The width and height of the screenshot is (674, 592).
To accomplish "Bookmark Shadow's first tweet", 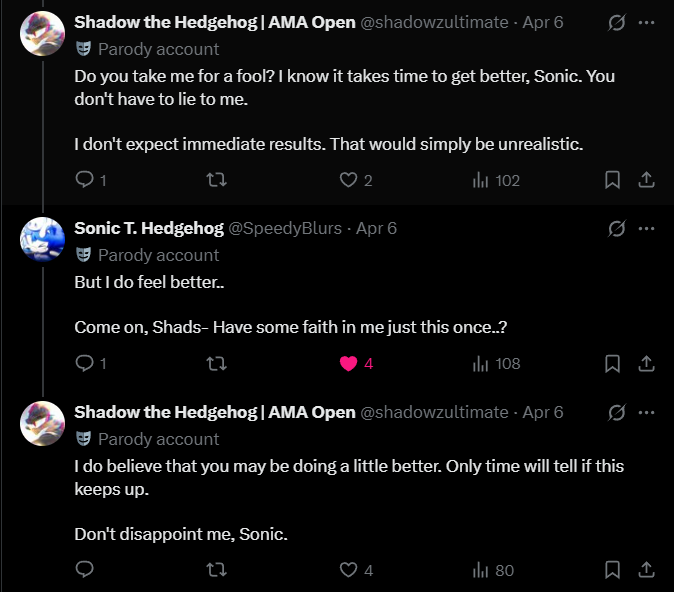I will click(x=612, y=180).
